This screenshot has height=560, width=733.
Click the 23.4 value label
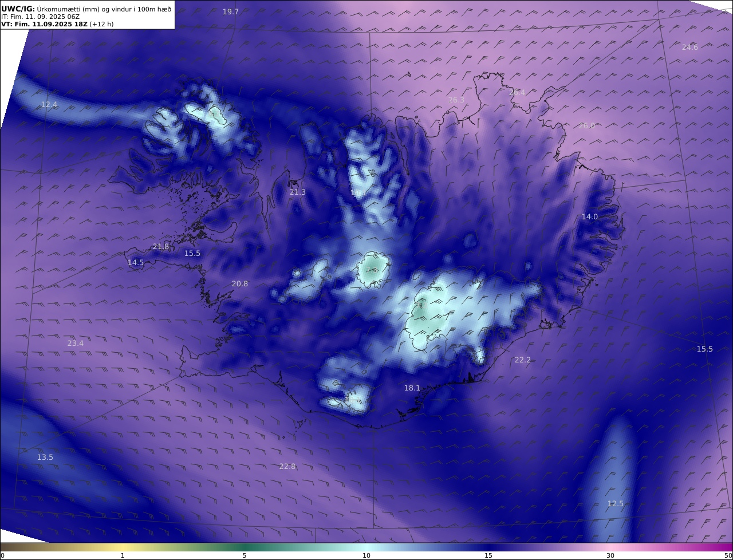tap(76, 344)
